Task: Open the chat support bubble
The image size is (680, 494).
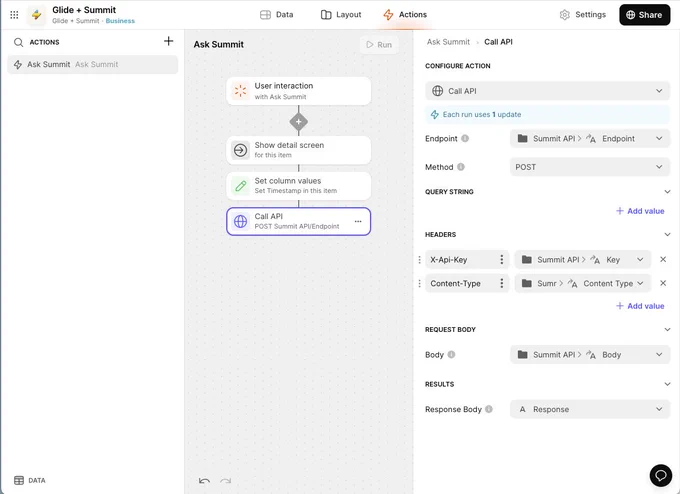Action: (x=660, y=475)
